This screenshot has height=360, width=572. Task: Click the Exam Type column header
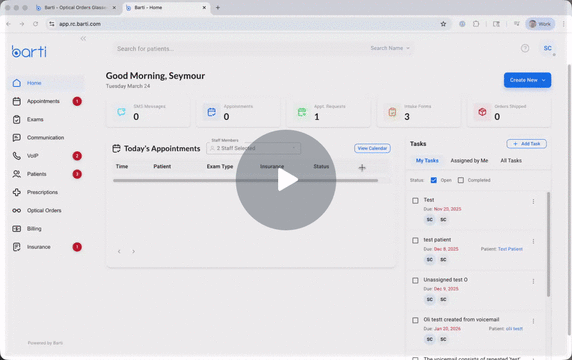click(x=220, y=166)
